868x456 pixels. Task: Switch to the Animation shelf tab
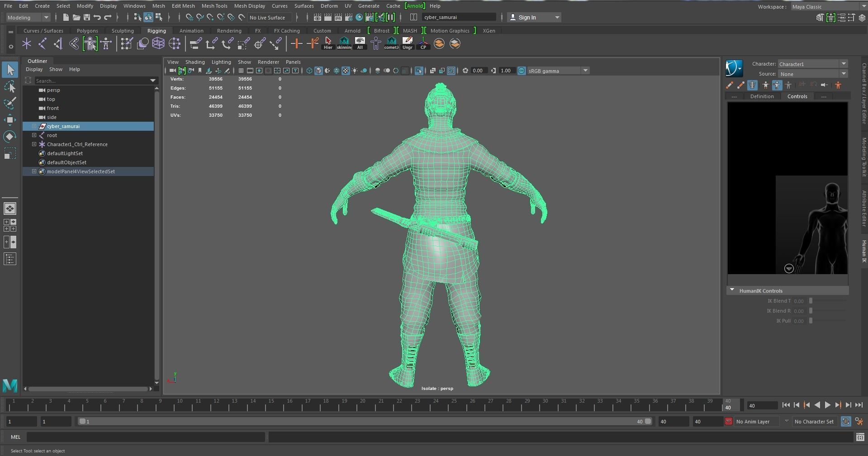[191, 31]
